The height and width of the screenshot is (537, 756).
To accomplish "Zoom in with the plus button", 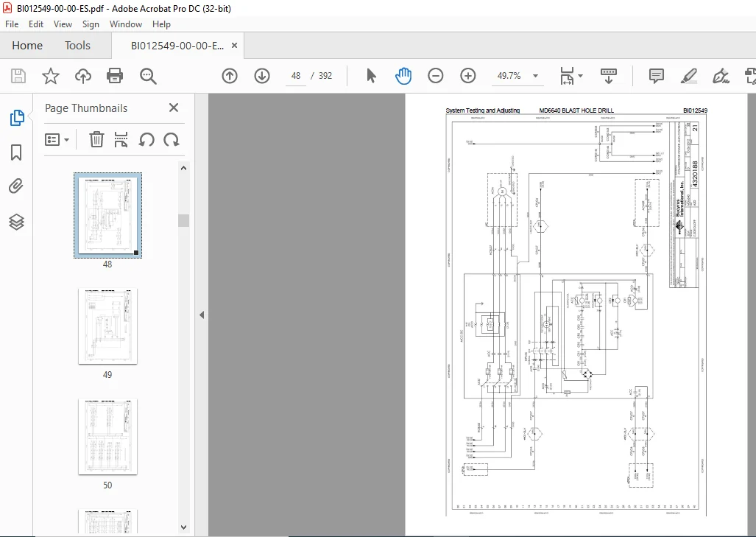I will point(467,76).
